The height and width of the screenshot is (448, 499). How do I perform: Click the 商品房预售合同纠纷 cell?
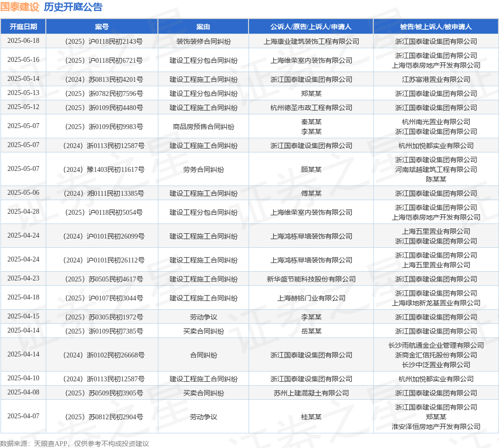point(203,127)
